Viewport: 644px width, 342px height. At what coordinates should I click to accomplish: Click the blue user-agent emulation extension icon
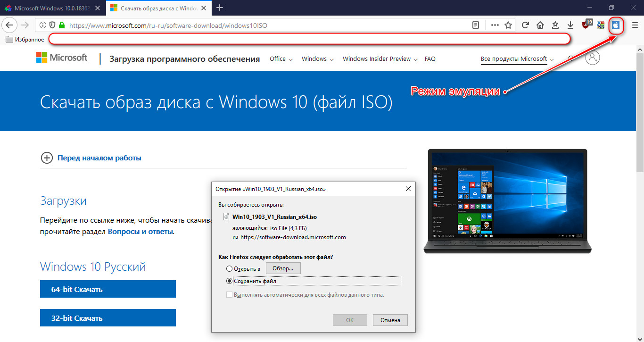pos(616,25)
